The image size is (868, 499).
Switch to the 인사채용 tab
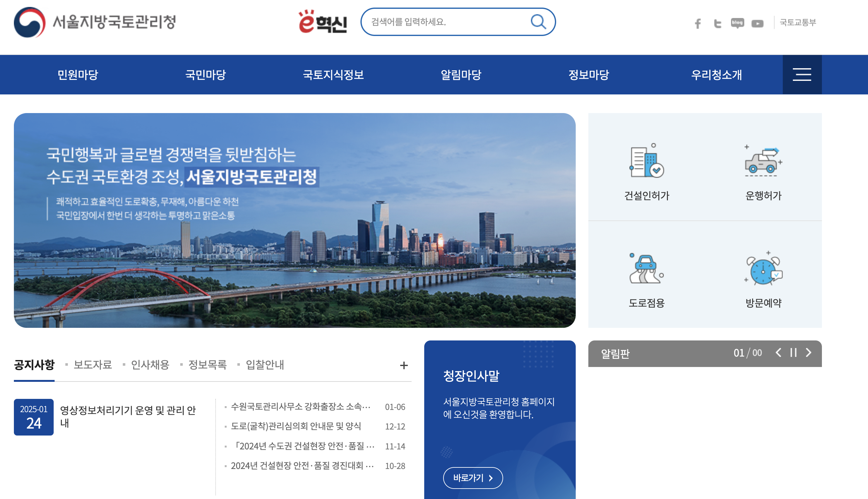pos(150,365)
